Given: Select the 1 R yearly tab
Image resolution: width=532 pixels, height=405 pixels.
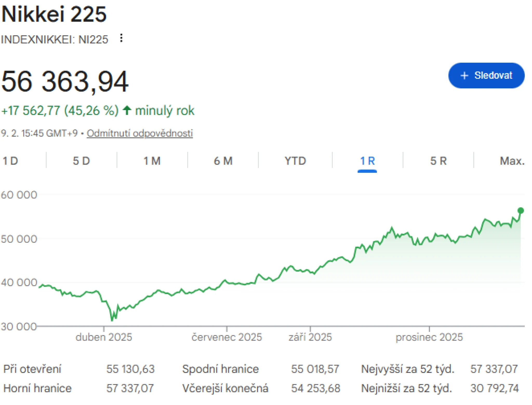Looking at the screenshot, I should coord(367,161).
